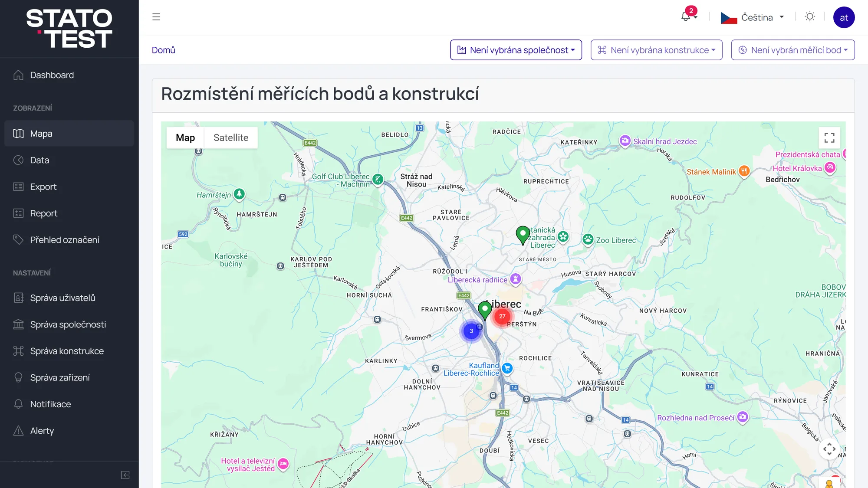Screen dimensions: 868x488
Task: Click the Notifikace bell icon in sidebar
Action: (x=18, y=404)
